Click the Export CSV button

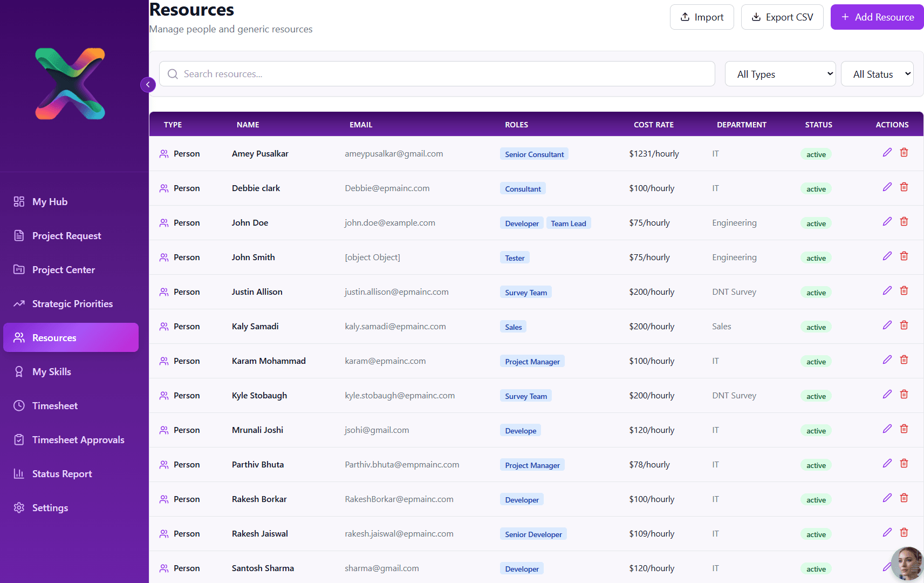(x=782, y=17)
